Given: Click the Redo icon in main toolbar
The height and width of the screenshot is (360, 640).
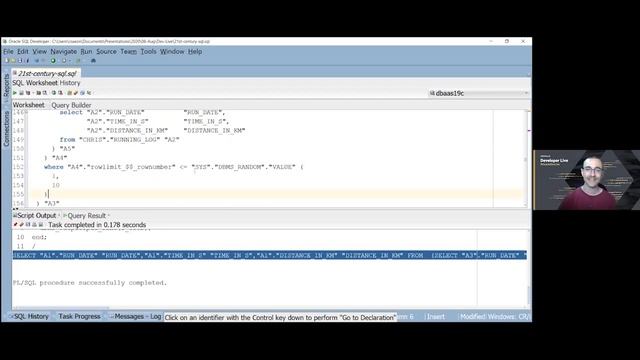Looking at the screenshot, I should [43, 60].
